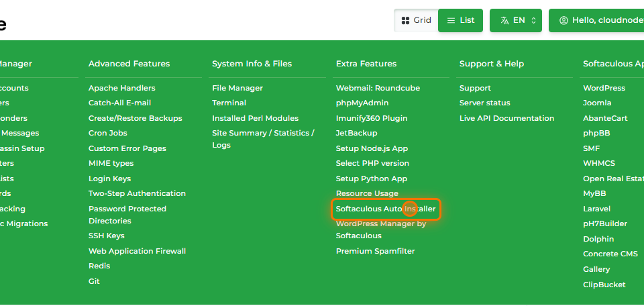This screenshot has height=306, width=644.
Task: Open Cron Jobs under Advanced Features
Action: pos(107,133)
